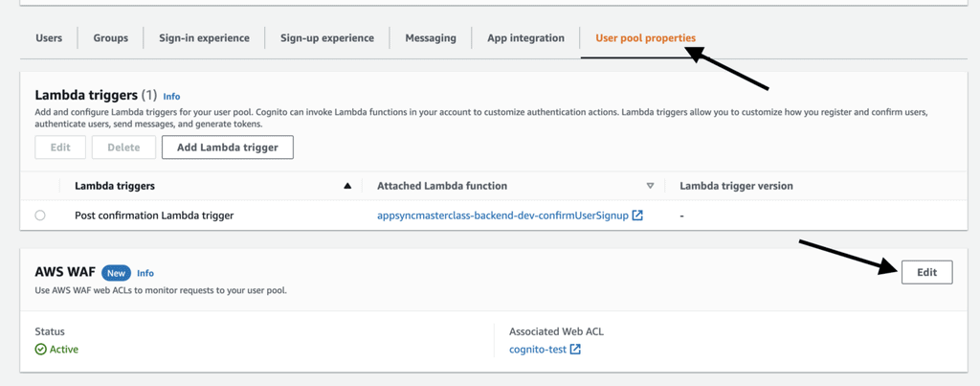Click the Delete button for Lambda triggers
980x386 pixels.
click(123, 148)
